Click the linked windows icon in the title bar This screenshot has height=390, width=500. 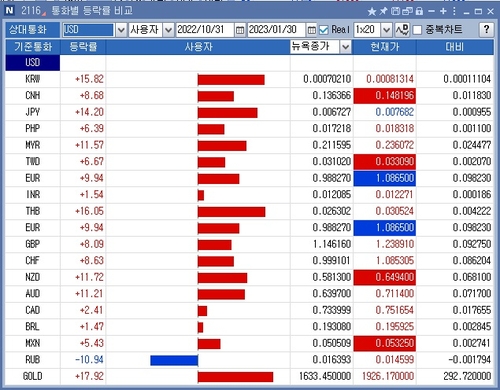[407, 11]
